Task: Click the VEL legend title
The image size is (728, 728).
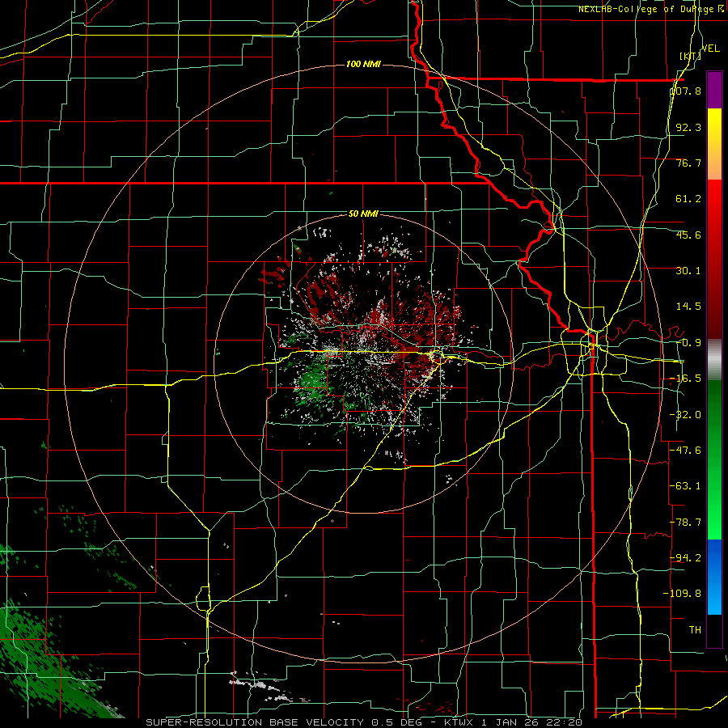Action: [x=711, y=49]
